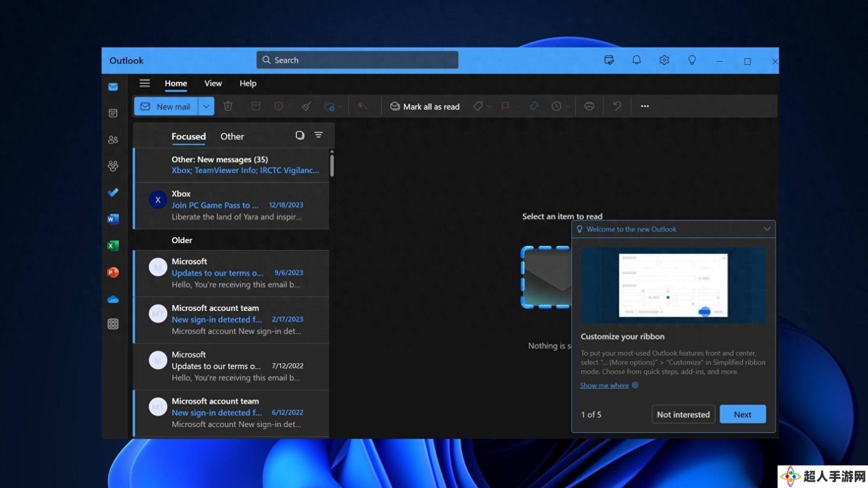868x488 pixels.
Task: Open Microsoft email dated 9/6/2023
Action: click(x=231, y=273)
